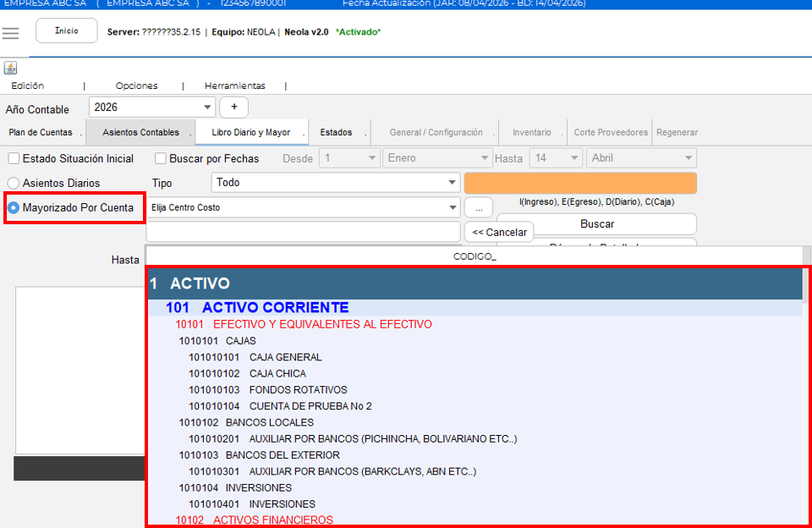Select Mayorizado Por Cuenta radio button
Viewport: 812px width, 528px height.
[14, 208]
